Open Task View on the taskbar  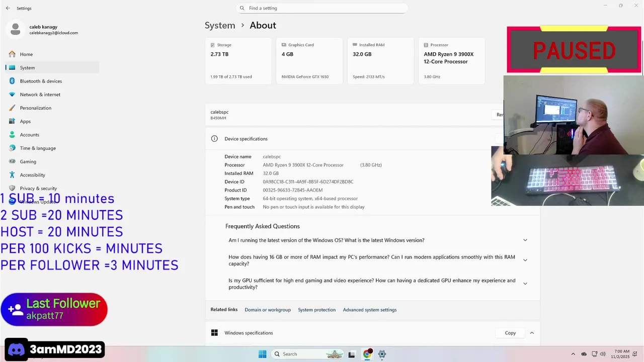(x=352, y=354)
